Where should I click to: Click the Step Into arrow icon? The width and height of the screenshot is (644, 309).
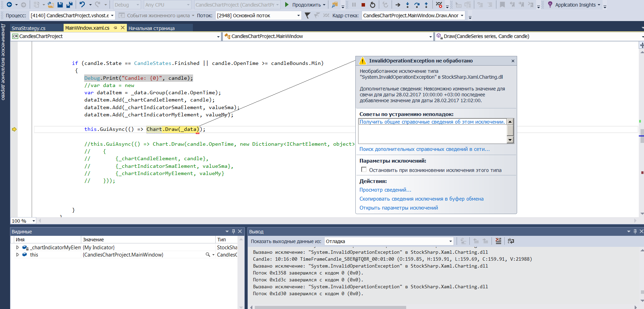tap(408, 5)
